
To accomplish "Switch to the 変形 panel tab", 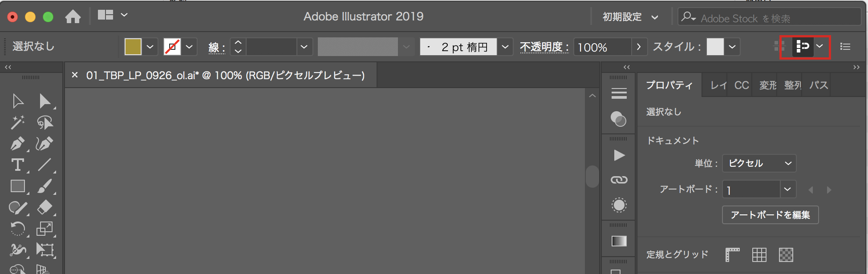I will tap(767, 85).
